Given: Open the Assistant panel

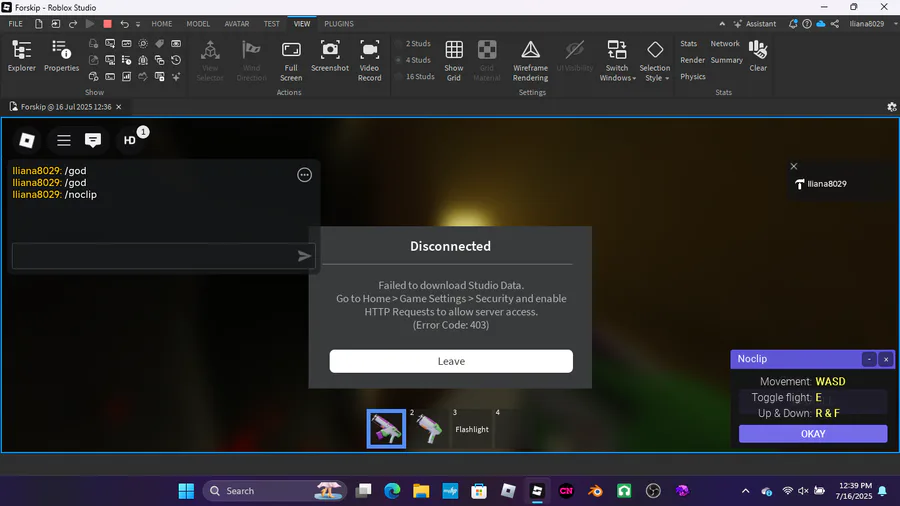Looking at the screenshot, I should [x=755, y=24].
